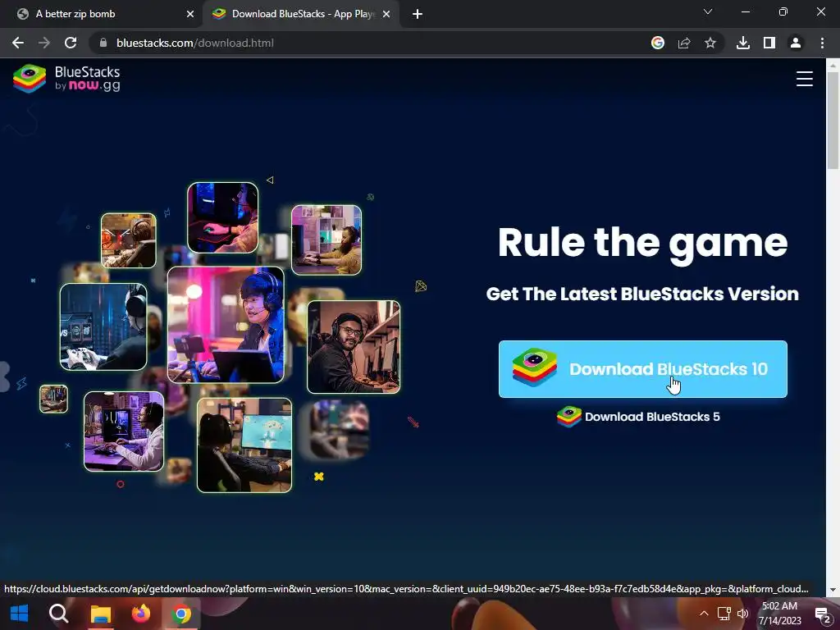Click Download BlueStacks 5 link

click(638, 417)
